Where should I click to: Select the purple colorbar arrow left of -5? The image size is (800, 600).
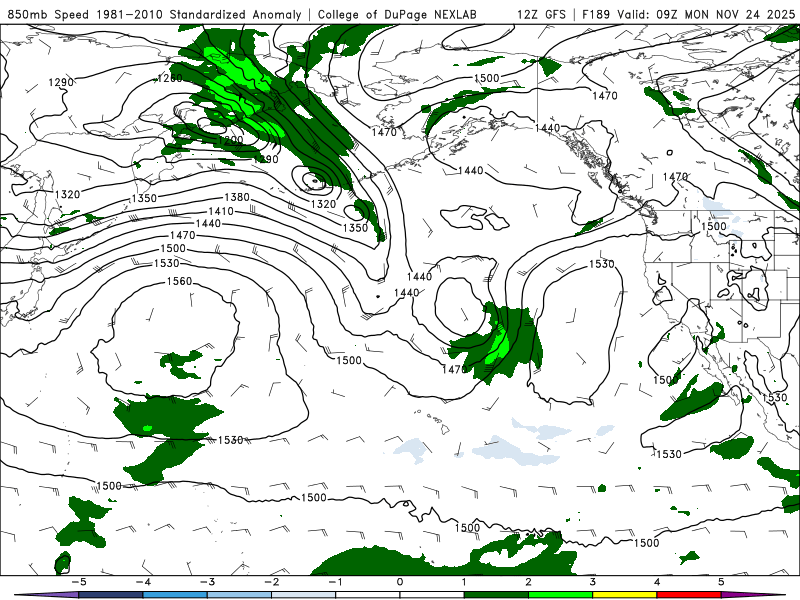tap(47, 595)
